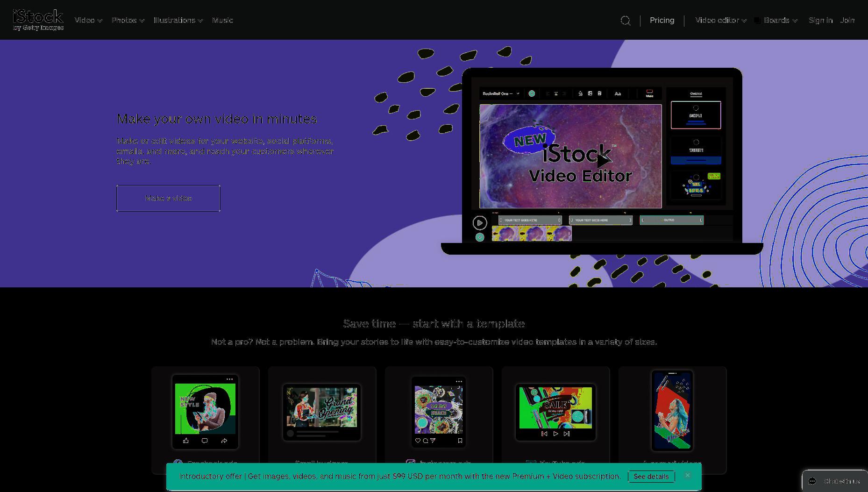
Task: Click the three dots on Facebook template
Action: 229,379
